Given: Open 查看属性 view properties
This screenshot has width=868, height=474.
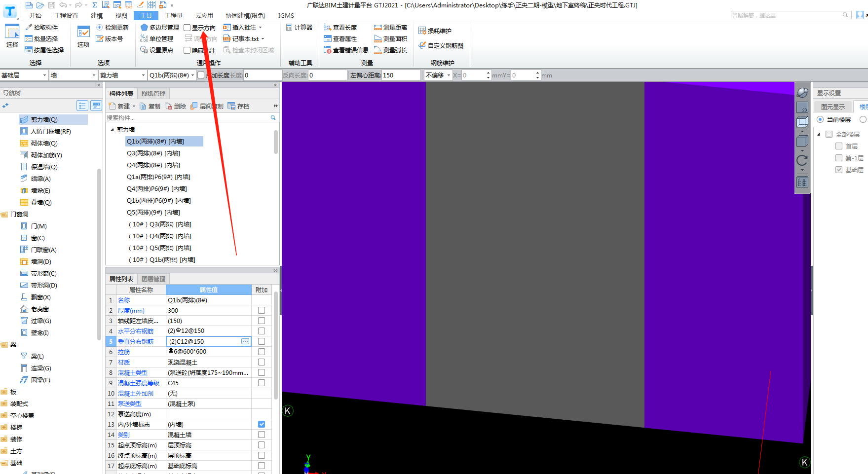Looking at the screenshot, I should 340,38.
